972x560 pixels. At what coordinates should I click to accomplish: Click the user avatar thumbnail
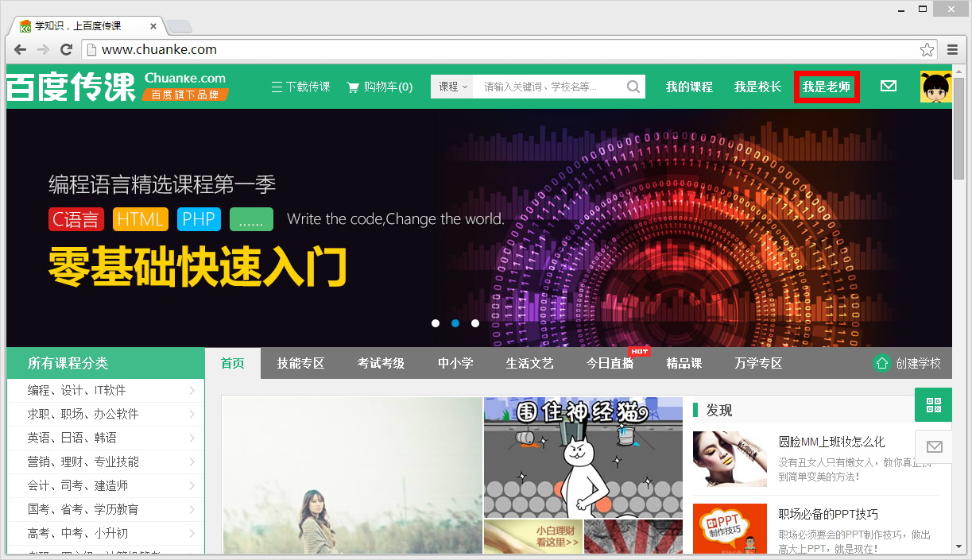coord(935,86)
